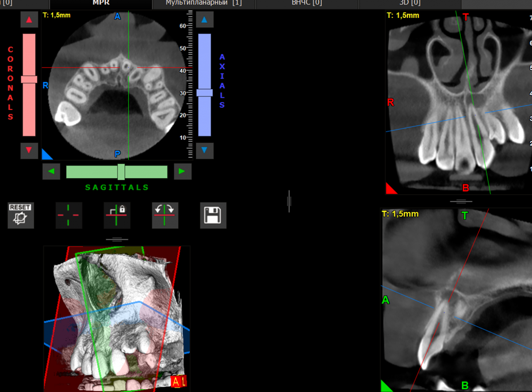The height and width of the screenshot is (392, 532).
Task: Click the RESET view button
Action: 21,215
